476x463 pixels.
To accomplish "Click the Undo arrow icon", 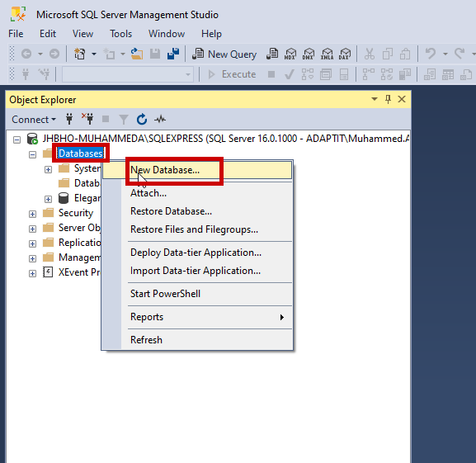I will (431, 54).
